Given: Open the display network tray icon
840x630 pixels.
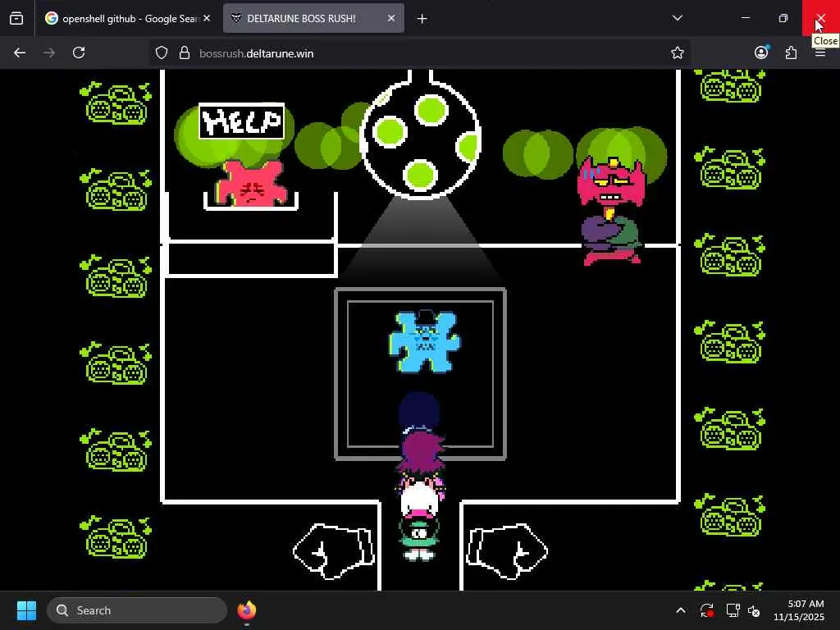Looking at the screenshot, I should point(733,610).
